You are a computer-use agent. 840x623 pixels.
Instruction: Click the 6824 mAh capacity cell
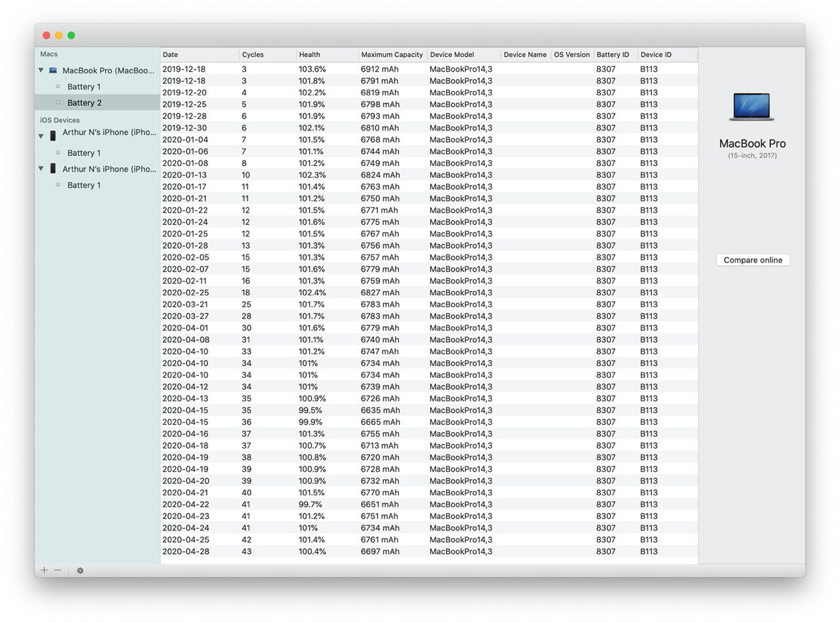(380, 175)
